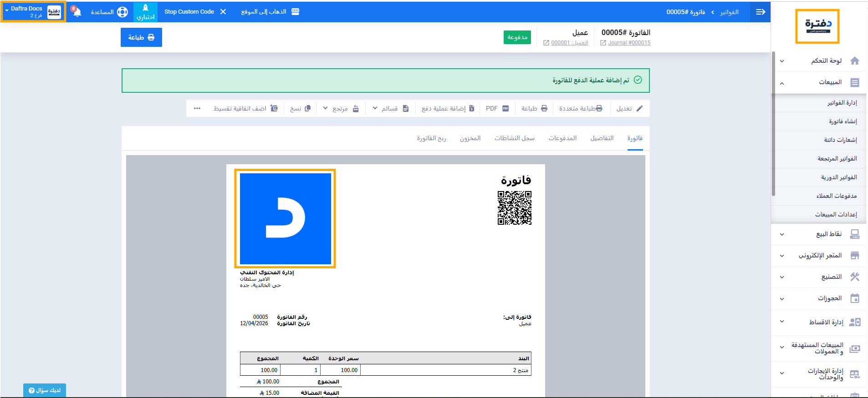Open the Journal #000015 link
The height and width of the screenshot is (398, 868).
pos(629,43)
